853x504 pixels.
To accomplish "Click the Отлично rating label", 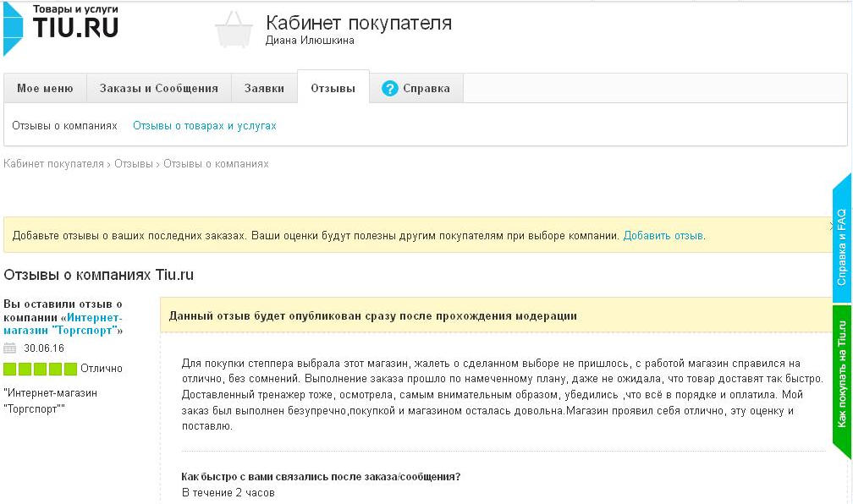I will pyautogui.click(x=102, y=369).
